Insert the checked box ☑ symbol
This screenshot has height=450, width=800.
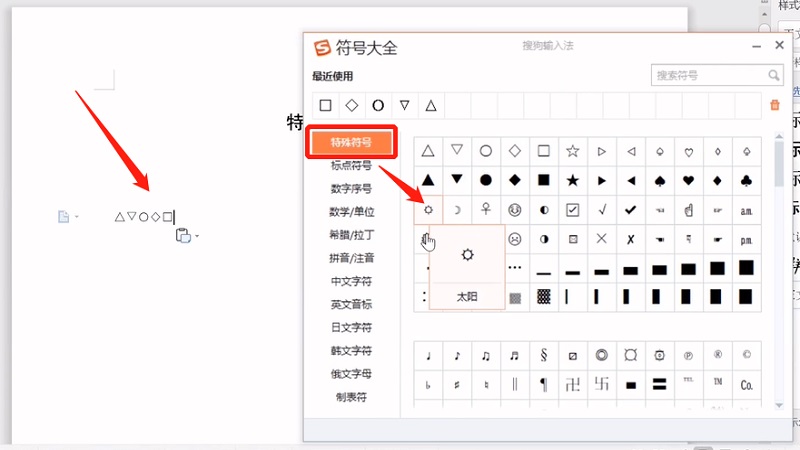[573, 210]
